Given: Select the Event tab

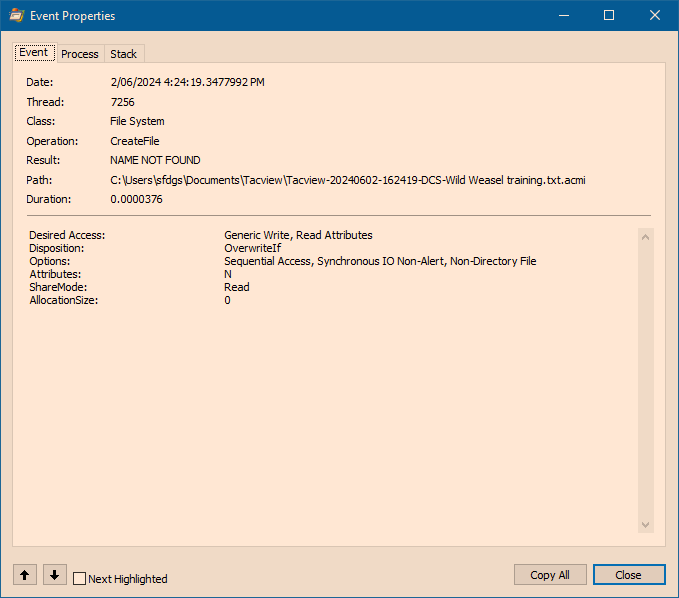Looking at the screenshot, I should 34,52.
